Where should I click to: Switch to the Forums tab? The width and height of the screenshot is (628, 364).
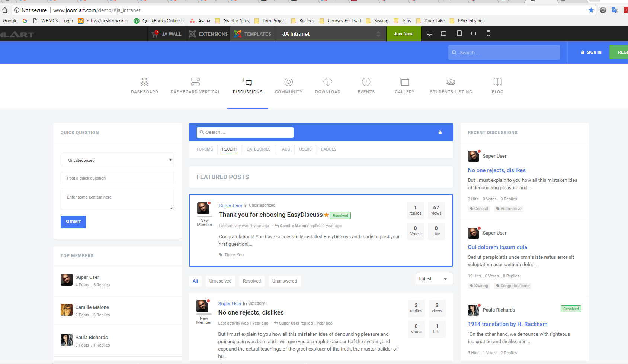(x=205, y=149)
